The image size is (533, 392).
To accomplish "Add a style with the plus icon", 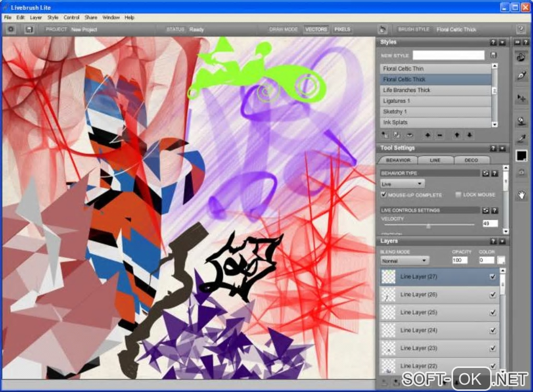I will [x=427, y=135].
